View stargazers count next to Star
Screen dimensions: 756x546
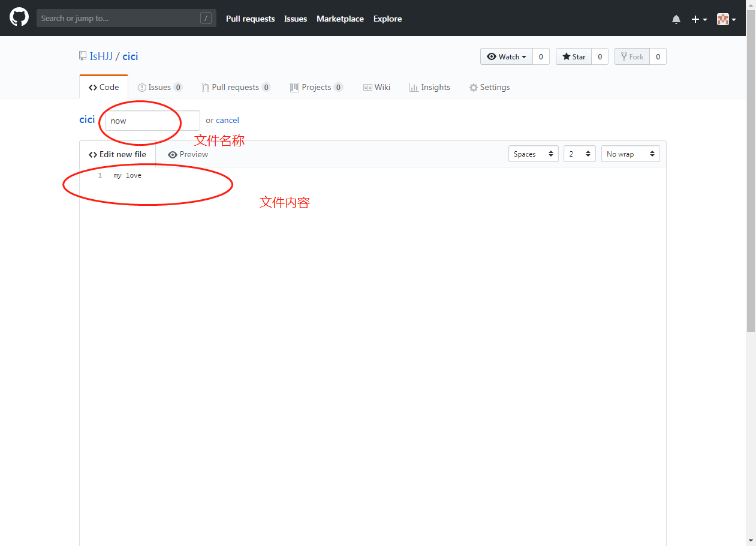pyautogui.click(x=600, y=56)
